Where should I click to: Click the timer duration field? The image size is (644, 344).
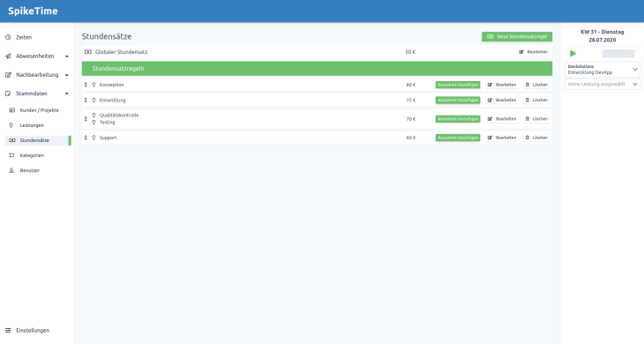[x=618, y=54]
